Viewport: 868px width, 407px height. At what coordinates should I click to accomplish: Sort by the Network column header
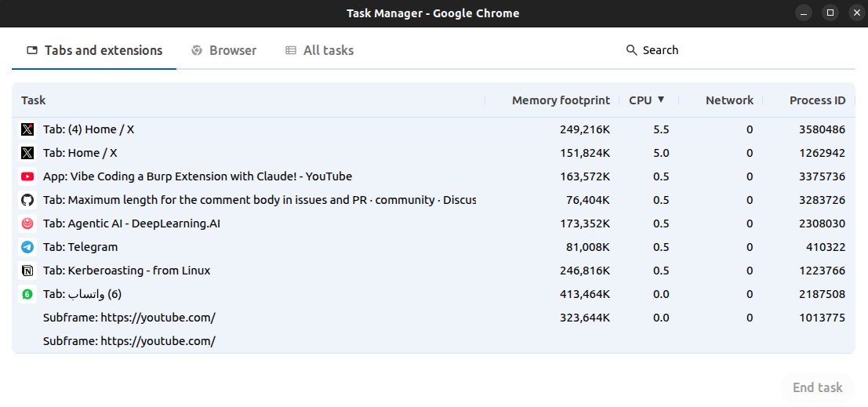click(x=729, y=100)
